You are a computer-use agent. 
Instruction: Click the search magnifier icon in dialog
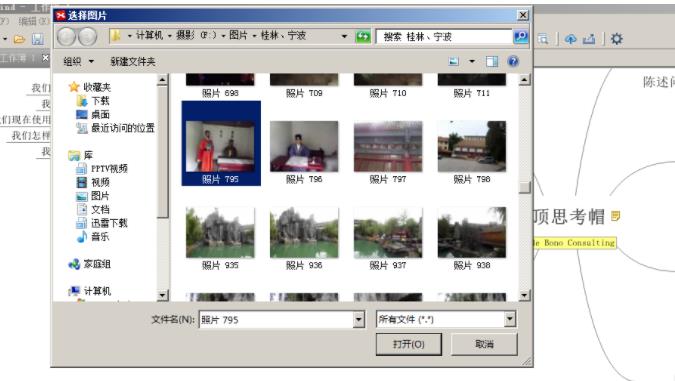521,37
